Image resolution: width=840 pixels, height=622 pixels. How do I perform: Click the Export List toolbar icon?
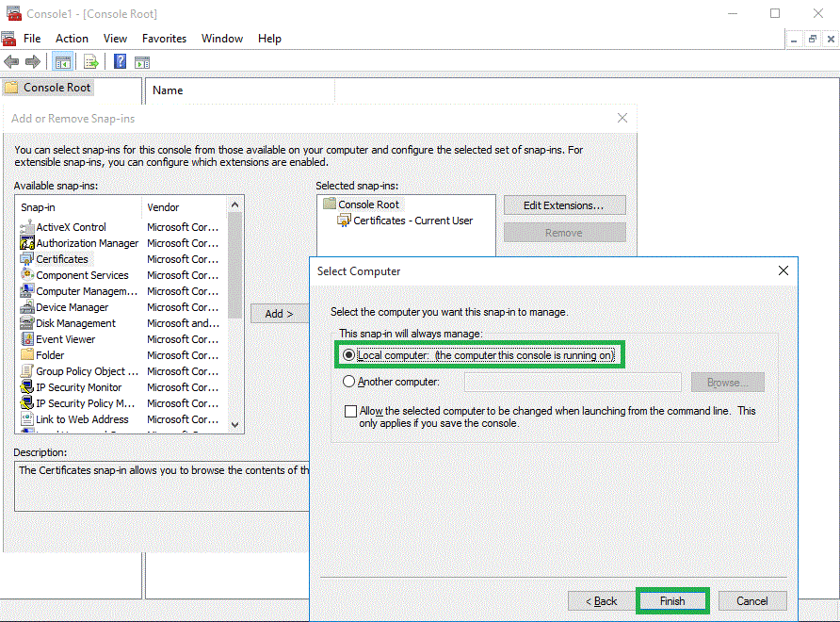coord(91,62)
